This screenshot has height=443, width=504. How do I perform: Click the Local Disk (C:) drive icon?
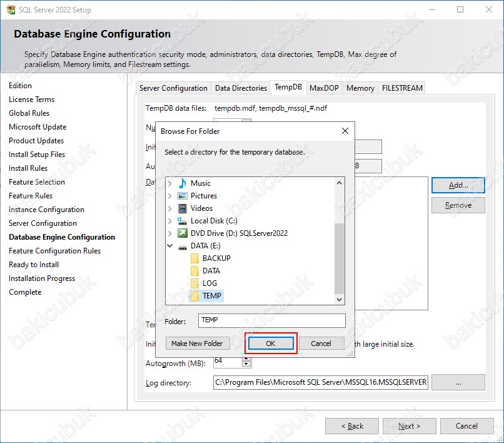tap(182, 221)
